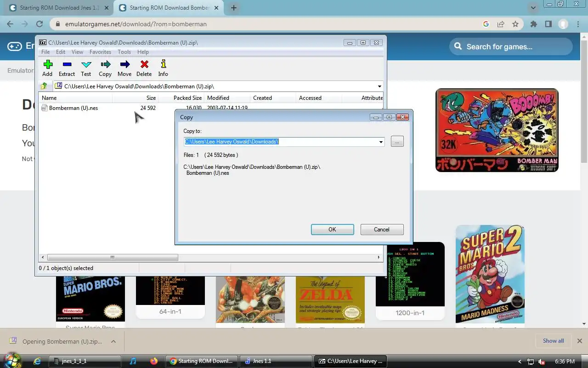The image size is (588, 368).
Task: Open the Super Mario Bros 2 game thumbnail
Action: 490,274
